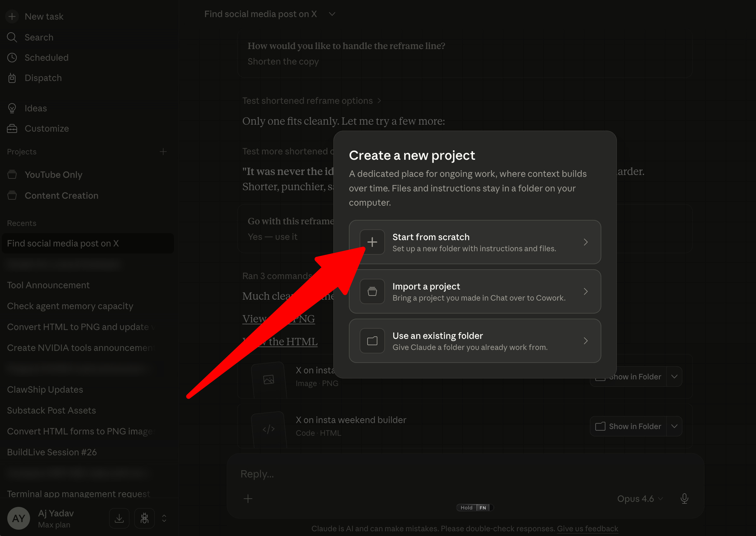The width and height of the screenshot is (756, 536).
Task: Add a new project with Projects plus
Action: coord(163,152)
